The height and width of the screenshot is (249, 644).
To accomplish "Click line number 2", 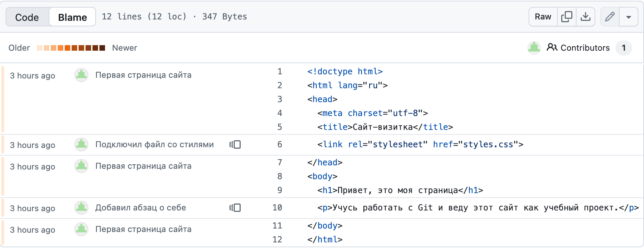I will tap(280, 85).
